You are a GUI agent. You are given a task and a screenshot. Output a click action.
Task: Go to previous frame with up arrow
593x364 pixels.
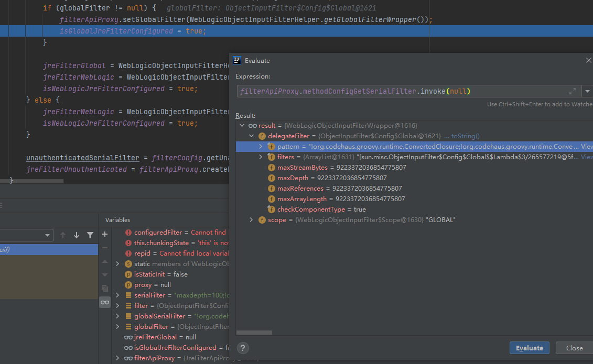tap(63, 235)
